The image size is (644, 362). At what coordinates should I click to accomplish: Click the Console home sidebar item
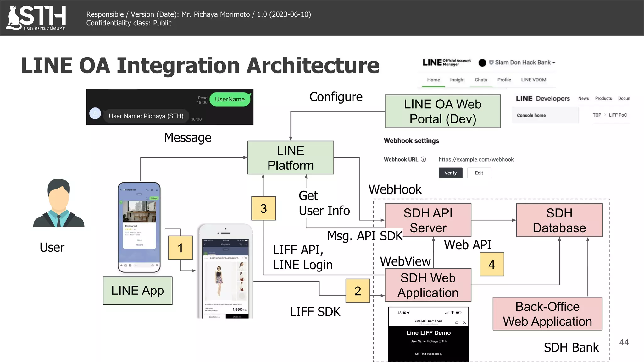click(x=531, y=115)
